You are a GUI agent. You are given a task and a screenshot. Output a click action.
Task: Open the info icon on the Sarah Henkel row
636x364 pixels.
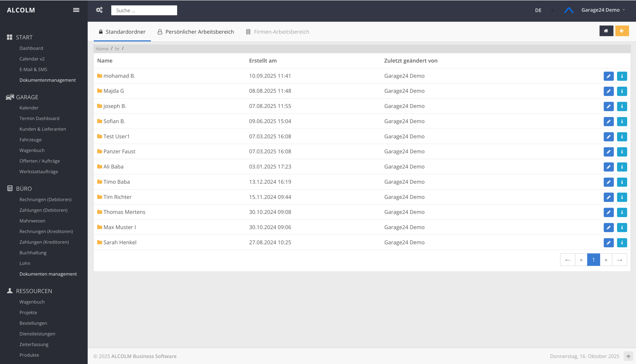coord(622,243)
